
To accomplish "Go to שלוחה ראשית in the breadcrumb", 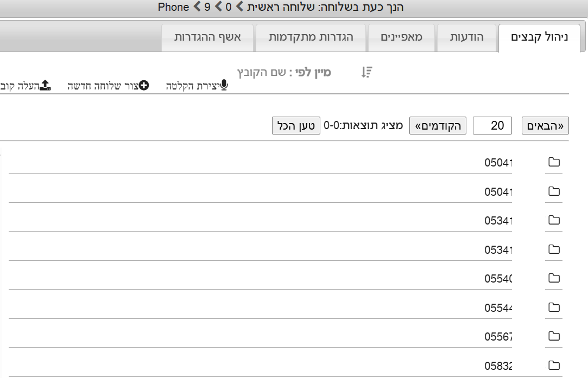I will [x=268, y=8].
